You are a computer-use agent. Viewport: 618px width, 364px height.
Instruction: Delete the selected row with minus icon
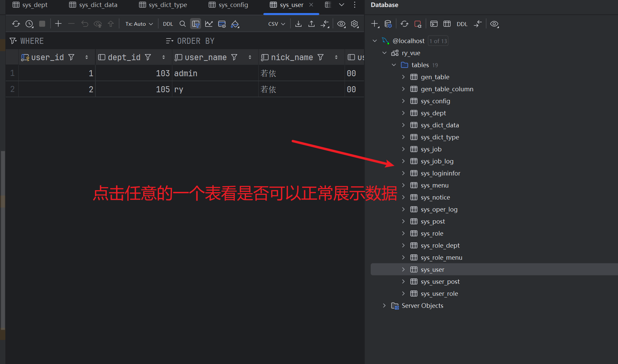pyautogui.click(x=71, y=24)
